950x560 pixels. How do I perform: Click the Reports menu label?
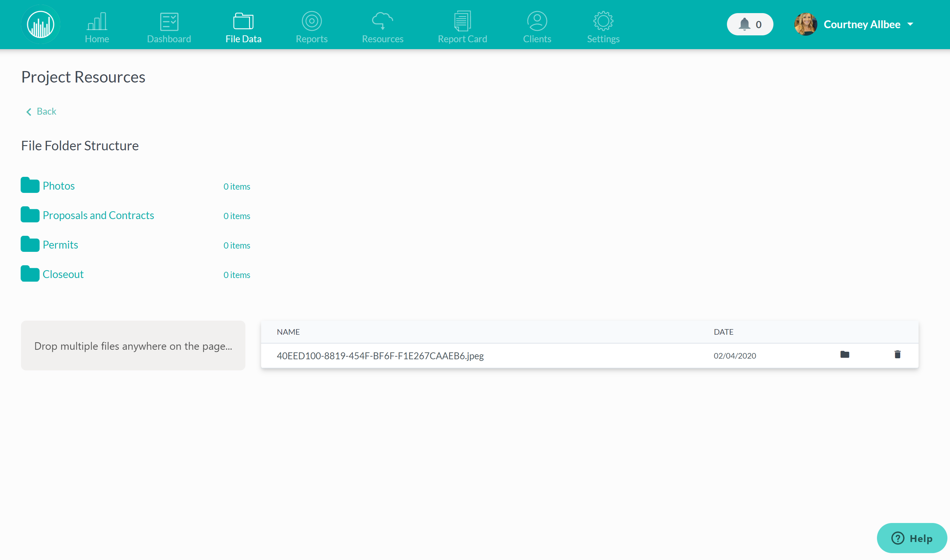[x=312, y=39]
